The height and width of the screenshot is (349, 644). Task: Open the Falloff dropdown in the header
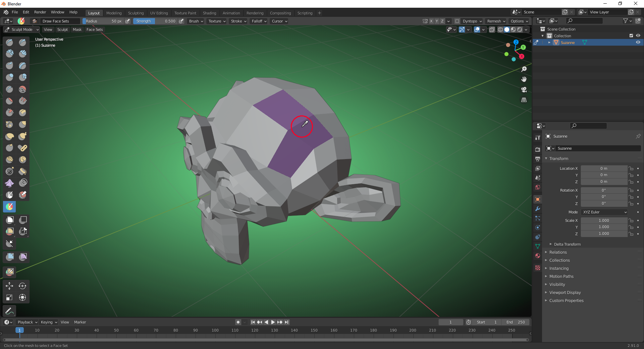click(258, 21)
